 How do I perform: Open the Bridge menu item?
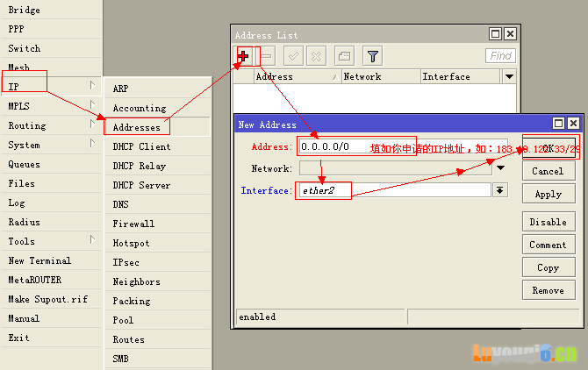[x=52, y=10]
